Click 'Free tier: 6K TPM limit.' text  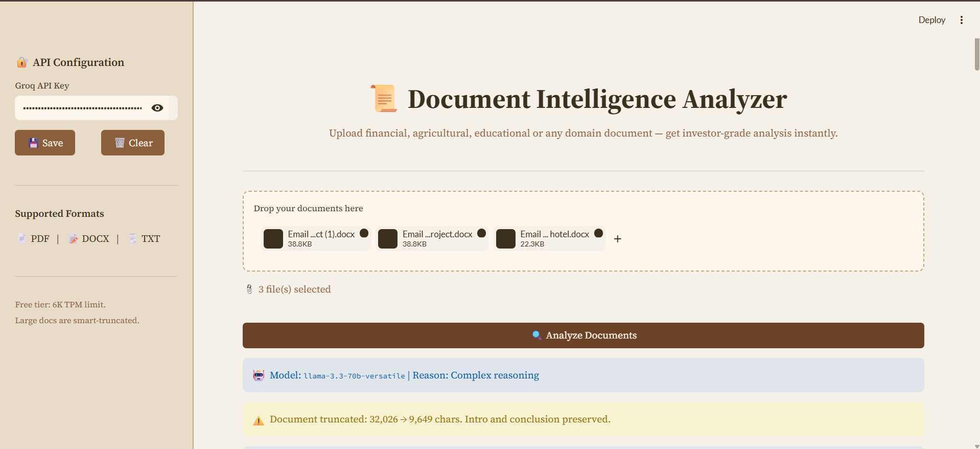[x=60, y=305]
